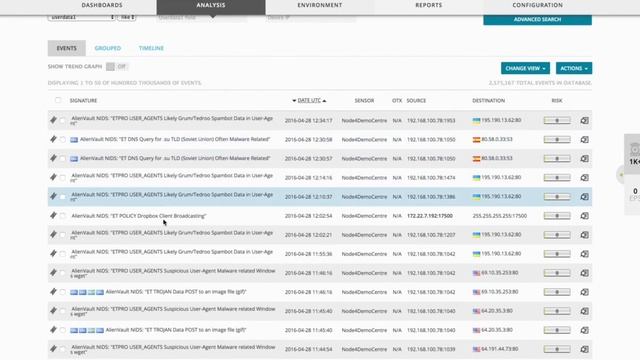Check the box for 12:34:17 Spambot event

coord(62,120)
